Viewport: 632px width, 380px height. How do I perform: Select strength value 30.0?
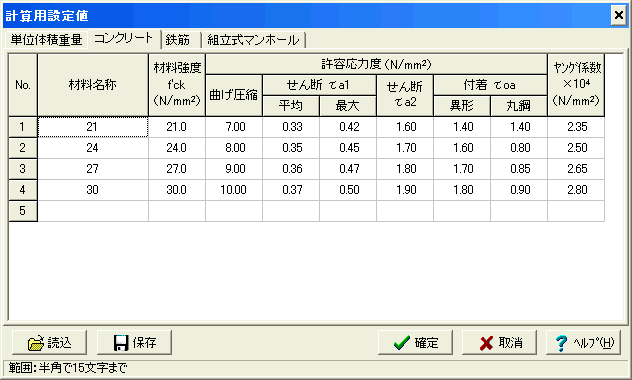pos(177,190)
